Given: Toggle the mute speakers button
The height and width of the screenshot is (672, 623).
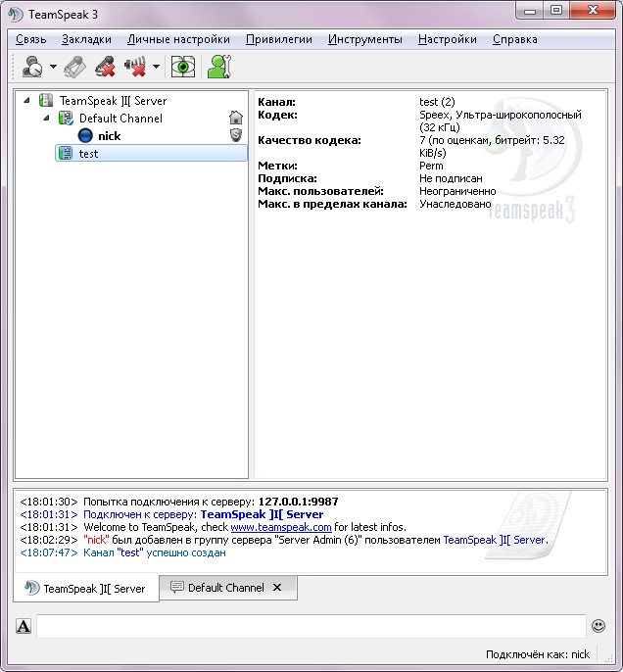Looking at the screenshot, I should coord(134,67).
